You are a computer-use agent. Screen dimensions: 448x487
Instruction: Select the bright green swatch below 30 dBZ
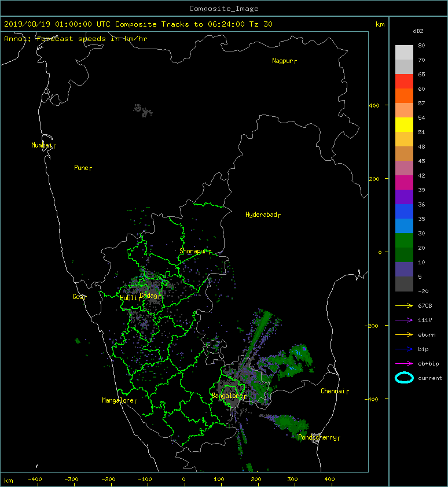[404, 241]
